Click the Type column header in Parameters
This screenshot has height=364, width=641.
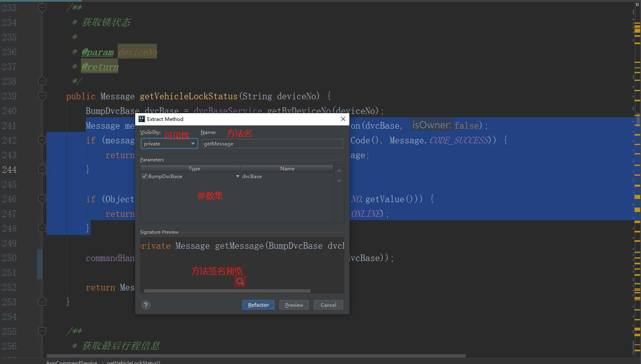pyautogui.click(x=194, y=168)
